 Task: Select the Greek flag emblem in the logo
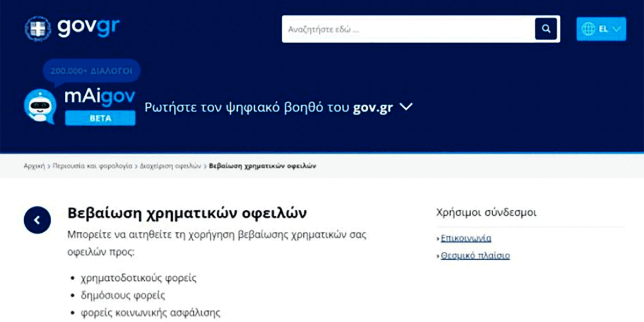(x=37, y=29)
